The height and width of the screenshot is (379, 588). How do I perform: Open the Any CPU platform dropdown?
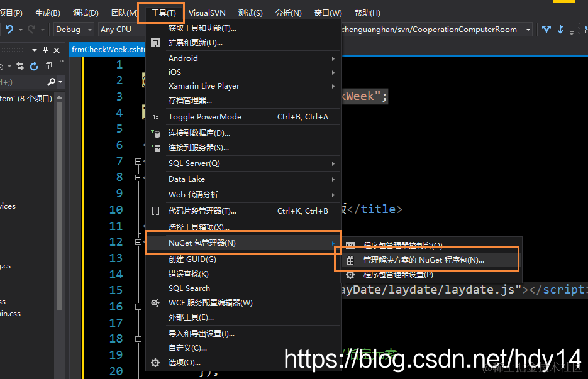click(121, 30)
